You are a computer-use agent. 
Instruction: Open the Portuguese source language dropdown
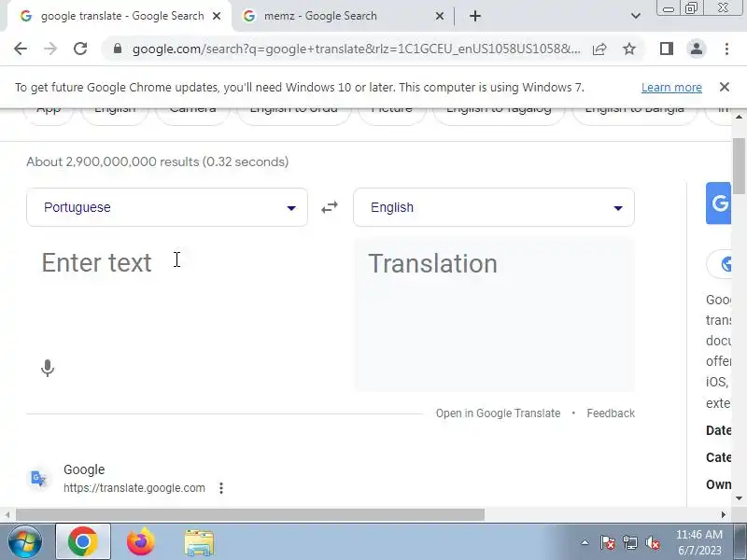167,207
